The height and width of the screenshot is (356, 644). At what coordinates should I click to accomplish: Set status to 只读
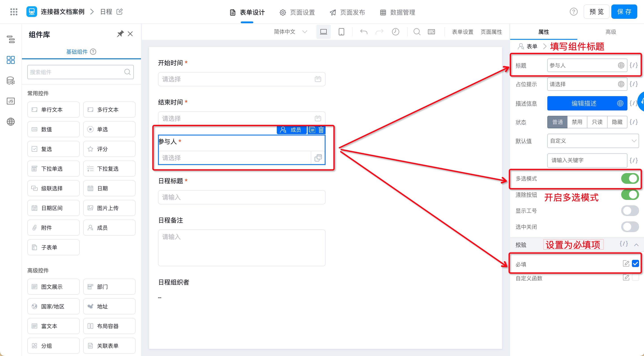point(597,122)
